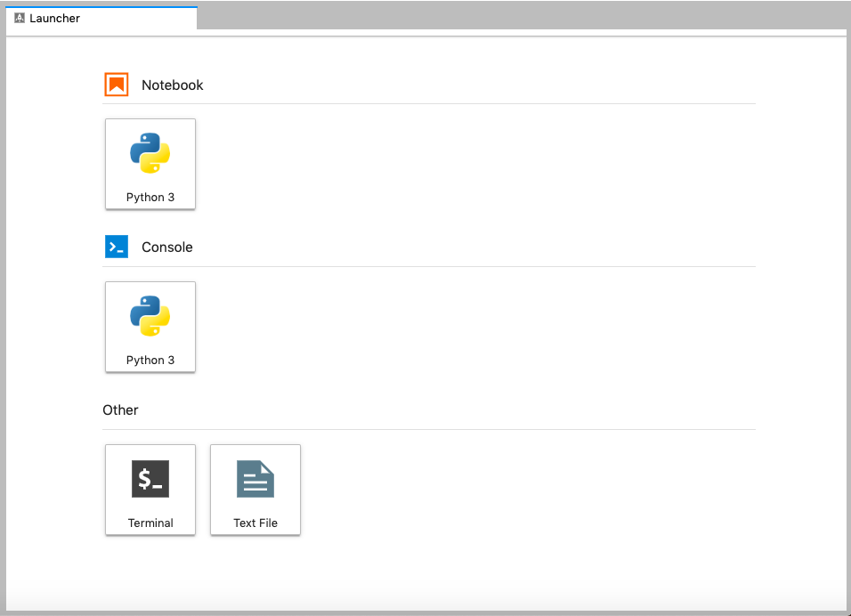
Task: Click the Python logo in the Console section
Action: pos(150,316)
